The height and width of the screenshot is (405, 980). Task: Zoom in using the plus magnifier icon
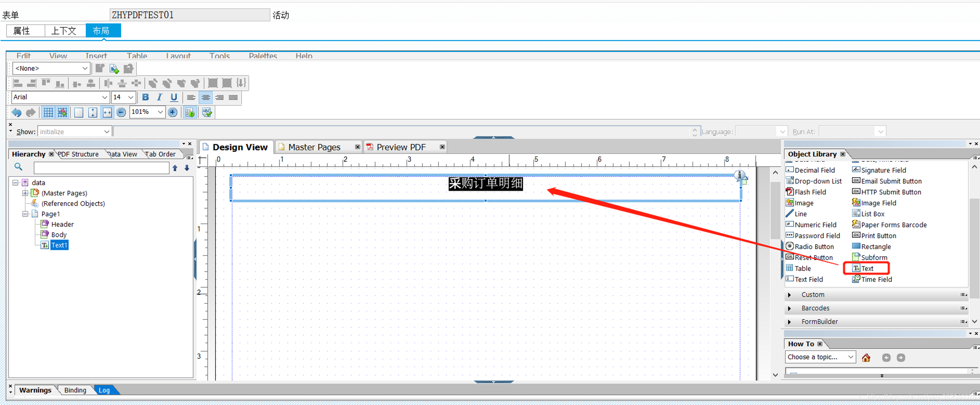pyautogui.click(x=173, y=112)
